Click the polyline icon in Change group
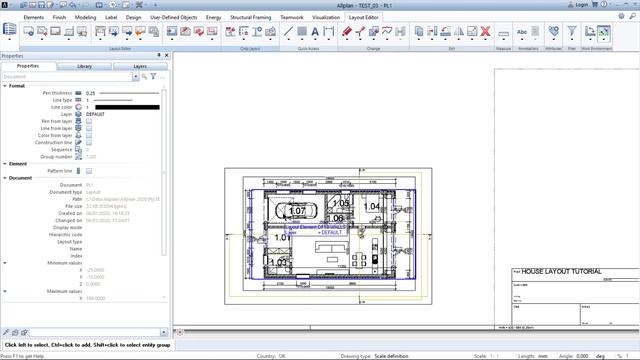The image size is (640, 360). [x=387, y=31]
